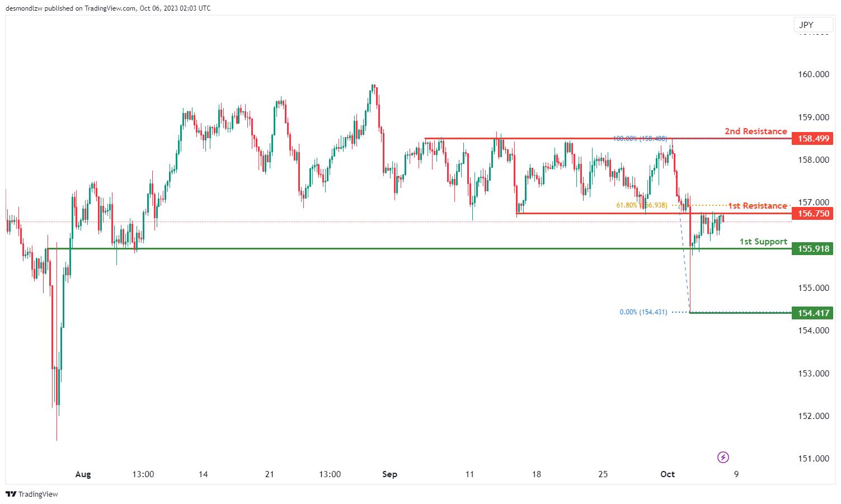The width and height of the screenshot is (841, 504).
Task: Select the "1st Support" text label
Action: coord(763,242)
